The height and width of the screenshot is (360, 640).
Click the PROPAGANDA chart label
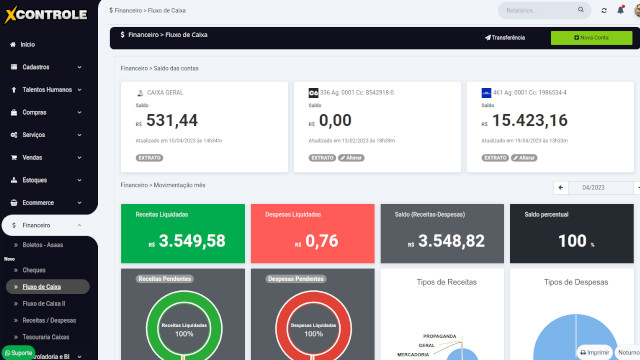pyautogui.click(x=440, y=336)
